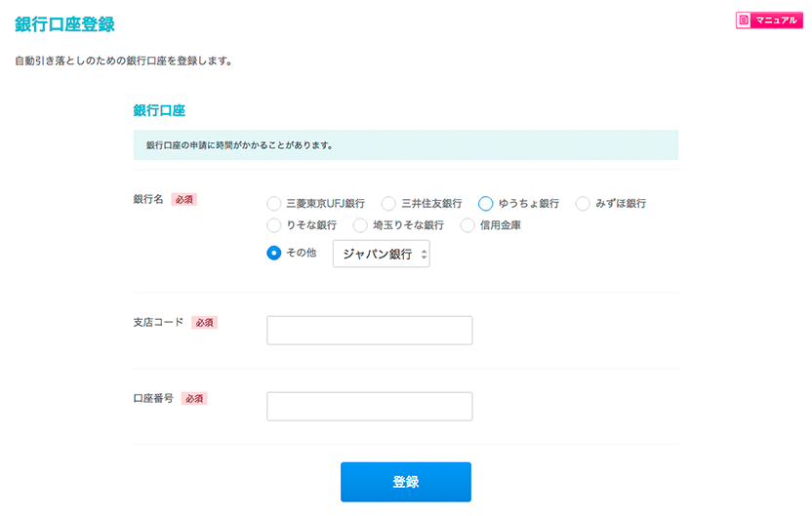Select the 三菱東京UFJ銀行 radio button
Image resolution: width=812 pixels, height=516 pixels.
click(x=274, y=204)
